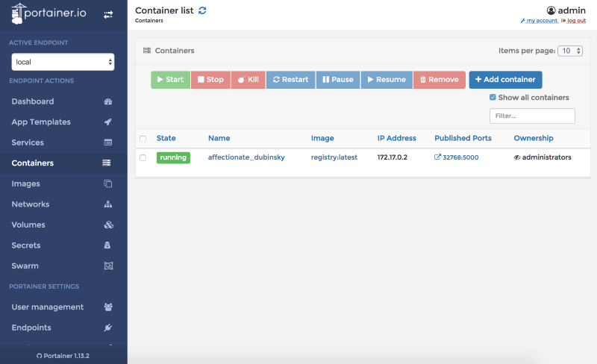Select the affectionate_dubinsky row checkbox

coord(143,157)
